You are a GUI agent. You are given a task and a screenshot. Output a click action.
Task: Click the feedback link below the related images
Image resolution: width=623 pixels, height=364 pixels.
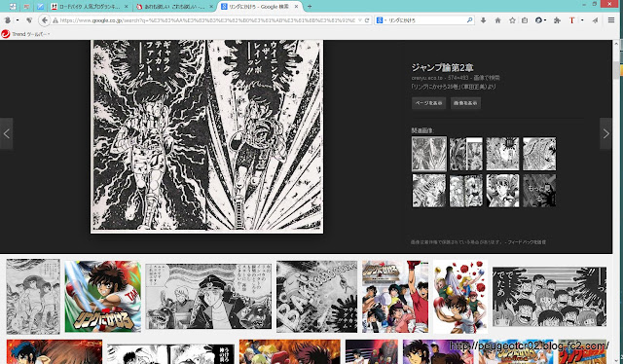[528, 241]
